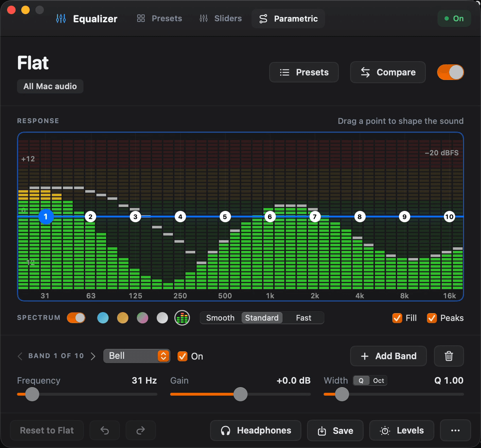Open the Presets list button

tap(304, 72)
